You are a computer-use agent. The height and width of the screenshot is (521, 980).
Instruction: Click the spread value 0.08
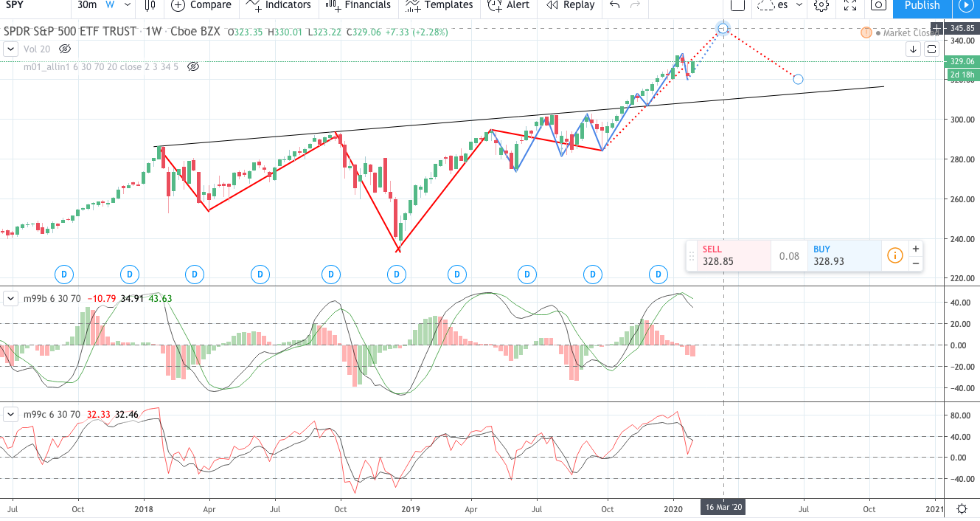(789, 256)
